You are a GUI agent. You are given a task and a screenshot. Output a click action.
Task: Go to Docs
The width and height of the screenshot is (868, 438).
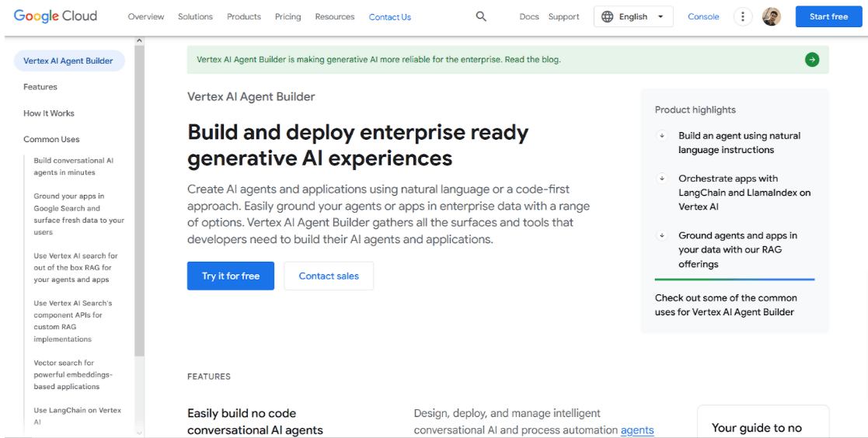coord(529,16)
